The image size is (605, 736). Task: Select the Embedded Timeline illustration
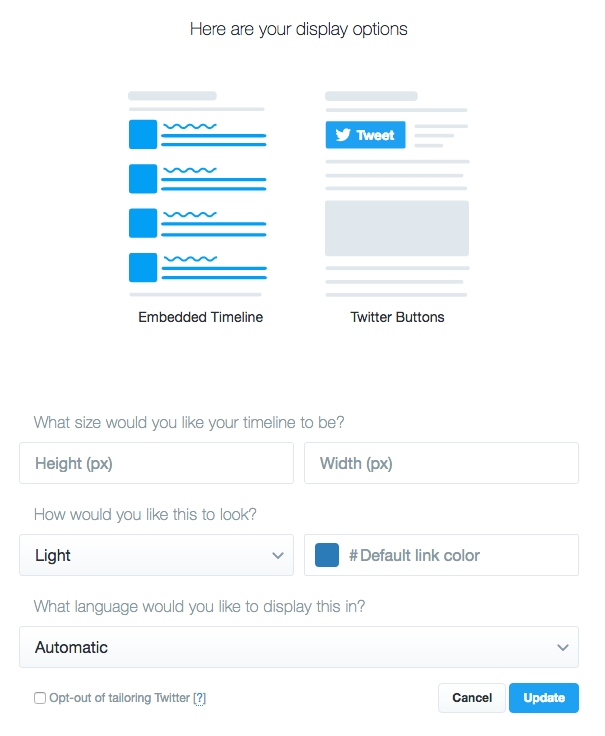click(198, 193)
